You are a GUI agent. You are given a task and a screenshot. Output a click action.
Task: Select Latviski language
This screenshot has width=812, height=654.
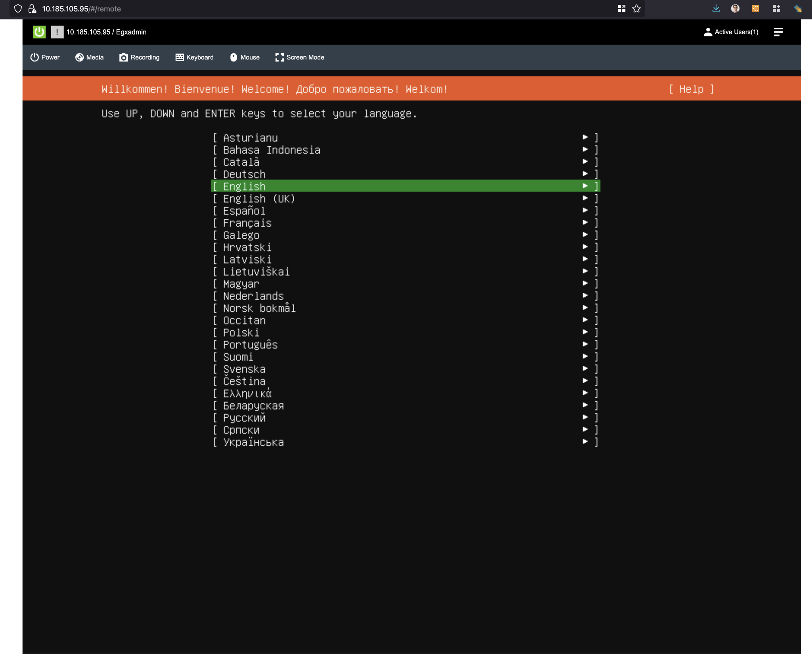click(405, 259)
